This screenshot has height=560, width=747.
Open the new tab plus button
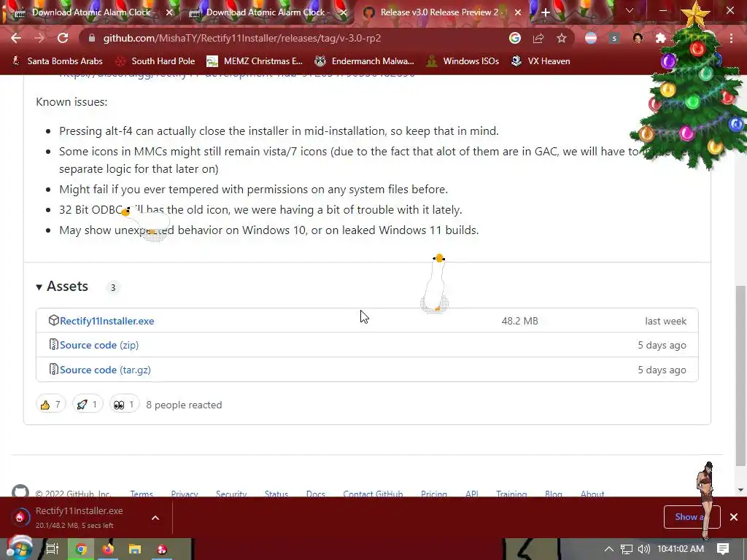[546, 12]
